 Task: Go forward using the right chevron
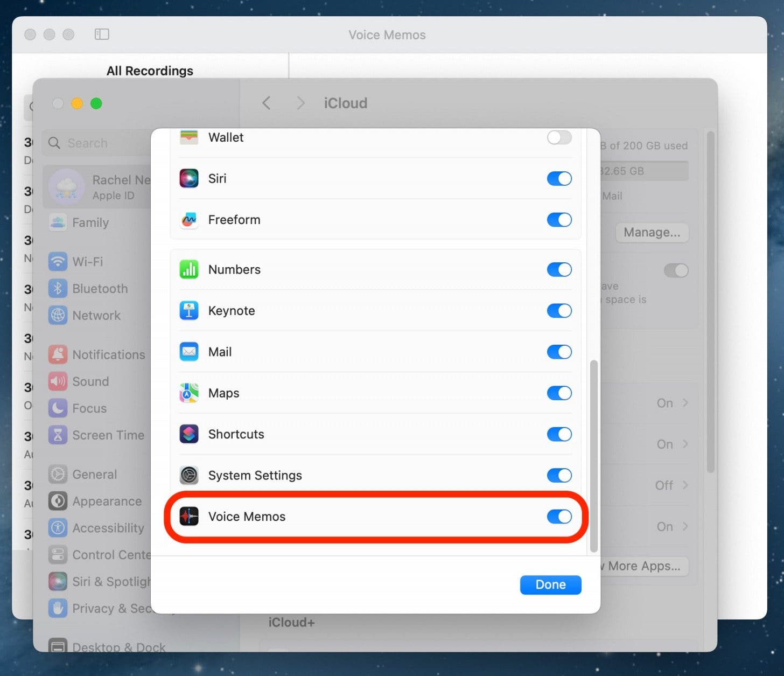pyautogui.click(x=300, y=103)
